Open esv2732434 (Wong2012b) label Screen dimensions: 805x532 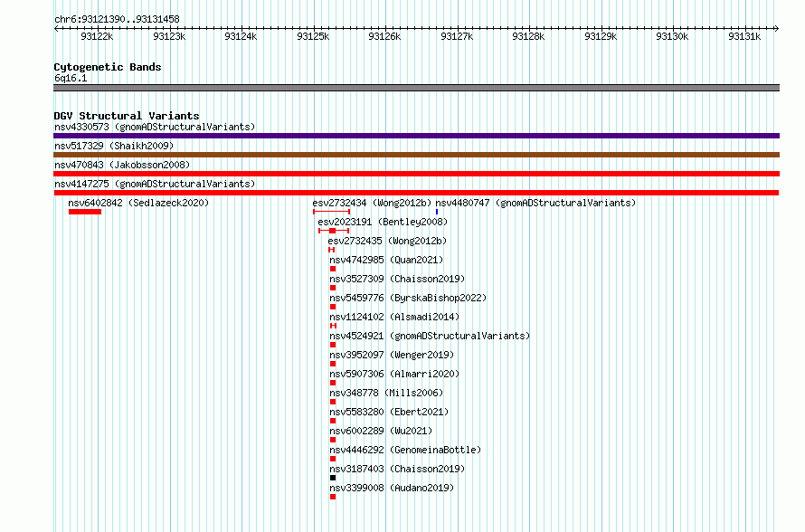coord(373,203)
